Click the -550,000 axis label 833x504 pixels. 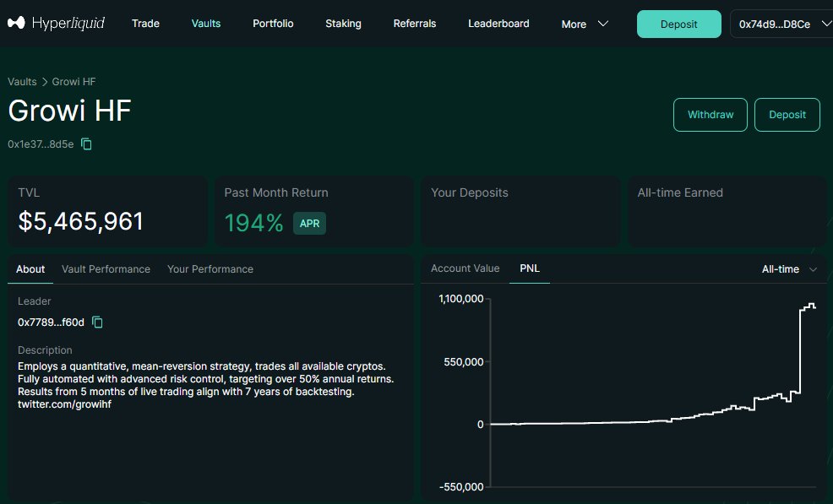[x=461, y=486]
